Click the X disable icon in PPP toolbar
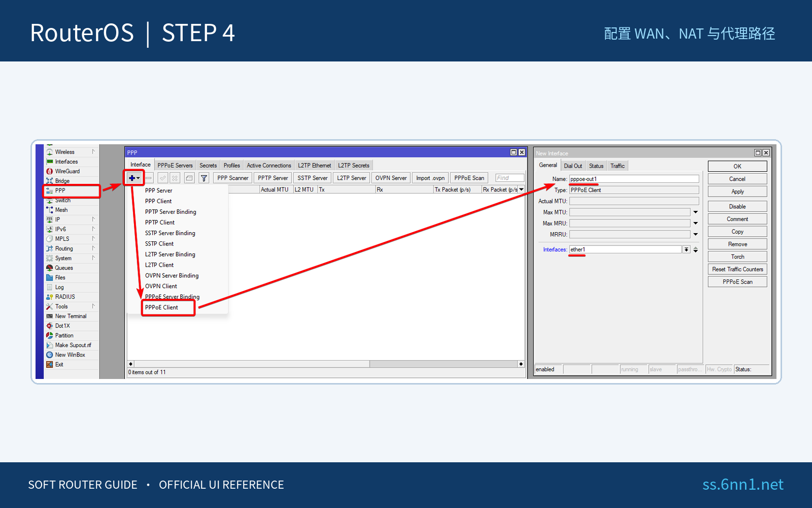The width and height of the screenshot is (812, 508). click(x=175, y=178)
